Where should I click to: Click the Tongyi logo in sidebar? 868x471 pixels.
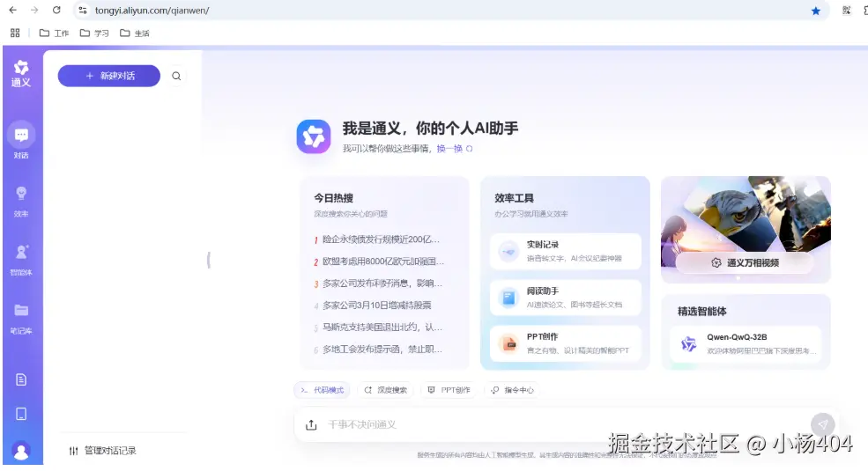(x=21, y=74)
